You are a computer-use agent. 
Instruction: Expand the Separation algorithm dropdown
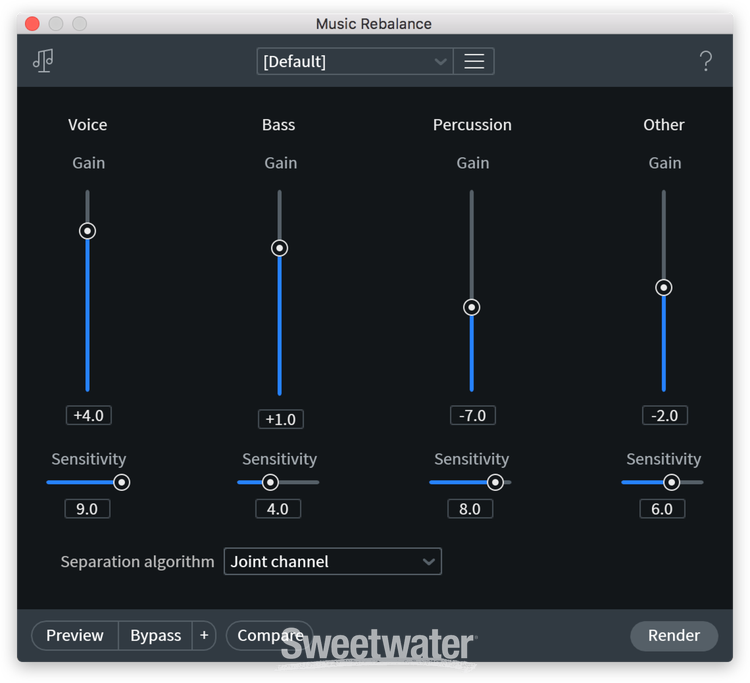click(x=332, y=562)
